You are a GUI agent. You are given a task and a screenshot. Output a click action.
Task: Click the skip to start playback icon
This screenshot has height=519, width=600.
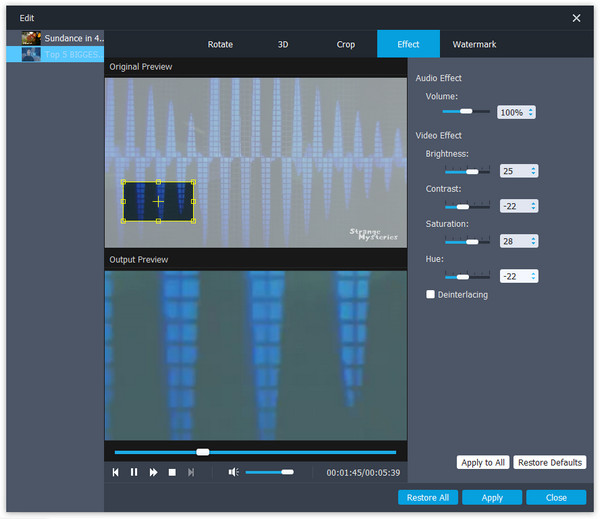click(115, 472)
